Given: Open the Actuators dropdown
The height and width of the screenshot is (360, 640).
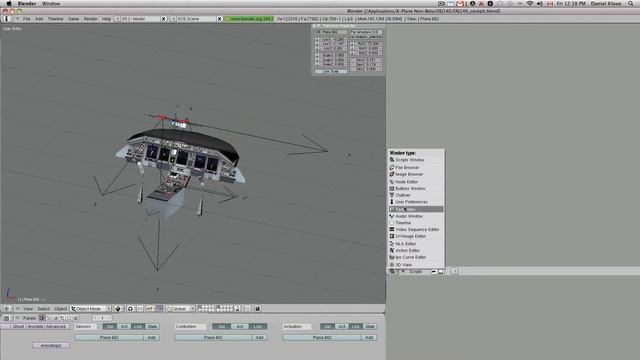Looking at the screenshot, I should [297, 327].
